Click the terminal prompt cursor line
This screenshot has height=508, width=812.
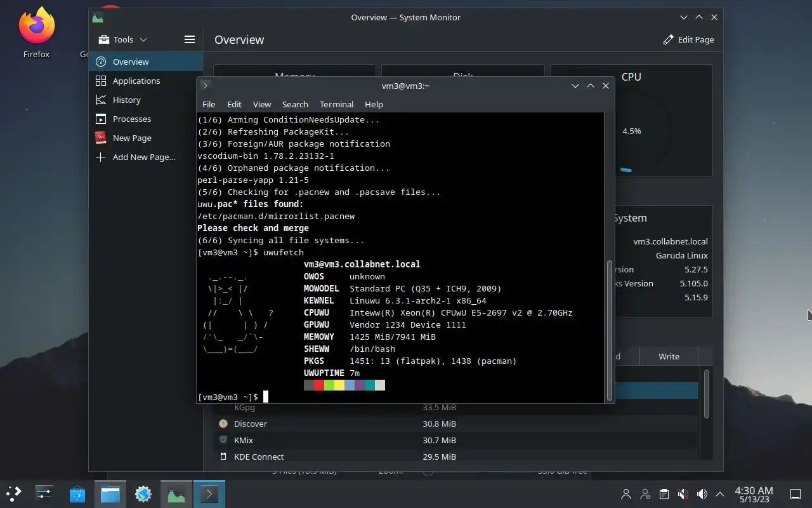coord(233,397)
